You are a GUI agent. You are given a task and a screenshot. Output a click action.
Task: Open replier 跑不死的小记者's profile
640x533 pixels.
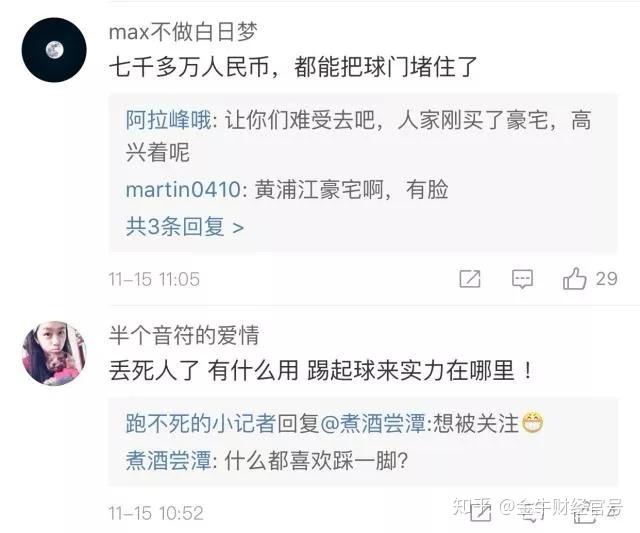[201, 423]
